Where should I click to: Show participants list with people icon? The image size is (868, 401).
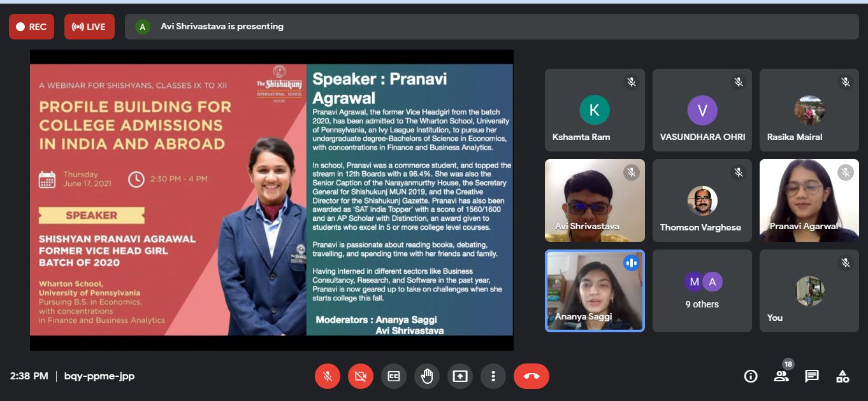pos(781,376)
